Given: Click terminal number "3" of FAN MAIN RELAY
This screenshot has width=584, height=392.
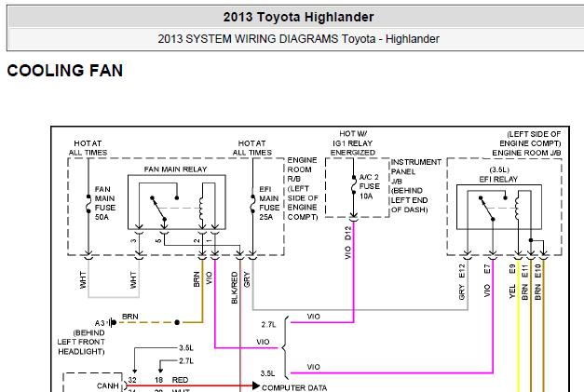Looking at the screenshot, I should pyautogui.click(x=133, y=241).
